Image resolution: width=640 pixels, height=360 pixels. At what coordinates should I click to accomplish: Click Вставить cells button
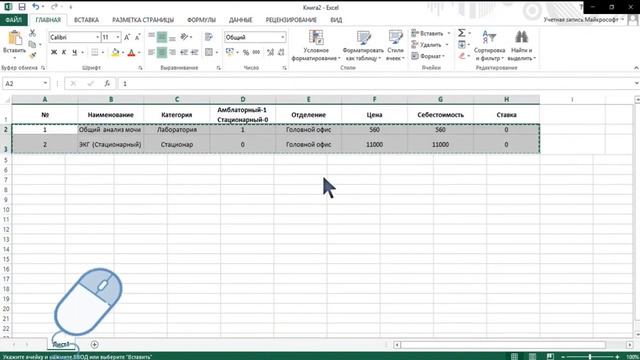431,33
